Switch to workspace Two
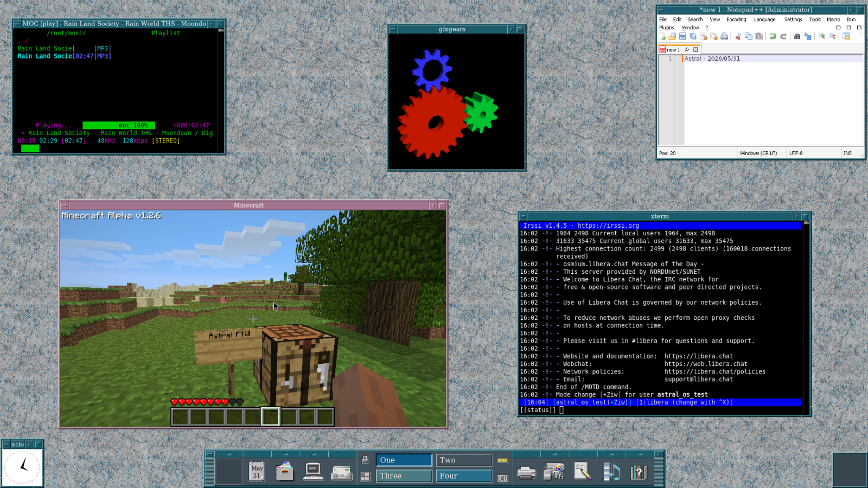This screenshot has width=868, height=488. coord(464,460)
